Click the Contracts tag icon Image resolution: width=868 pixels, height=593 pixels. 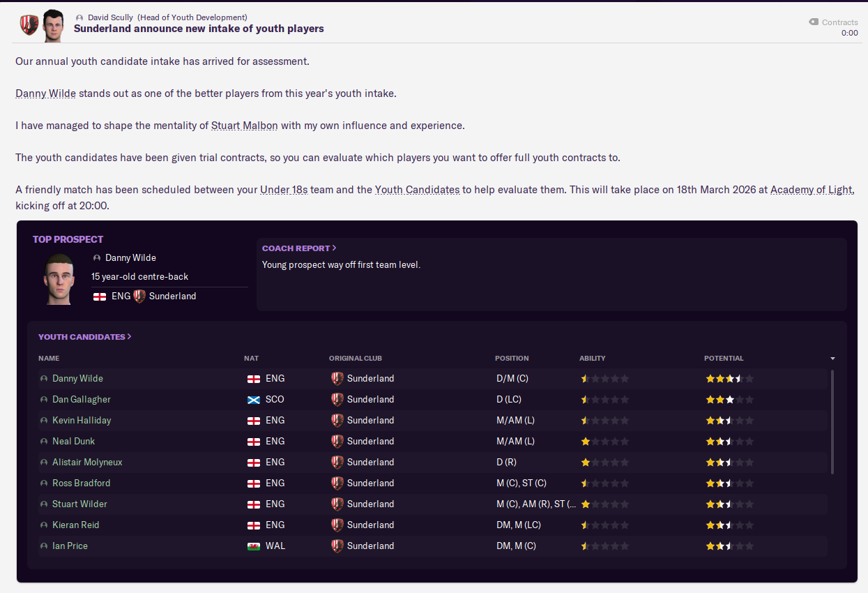click(x=813, y=22)
